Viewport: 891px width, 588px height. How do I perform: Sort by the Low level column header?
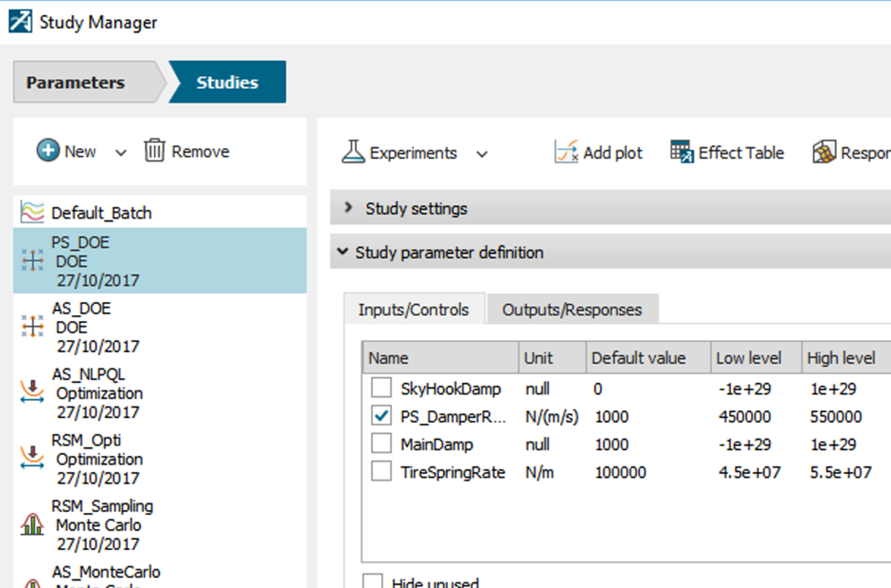756,357
